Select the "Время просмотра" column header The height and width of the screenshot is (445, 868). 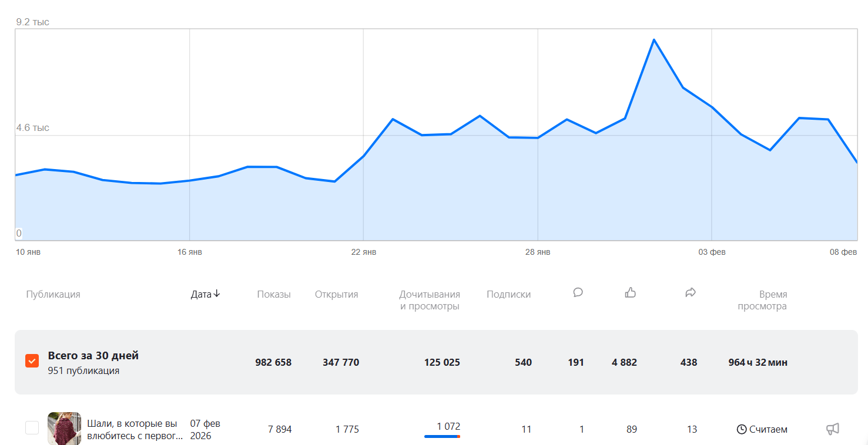[x=762, y=300]
